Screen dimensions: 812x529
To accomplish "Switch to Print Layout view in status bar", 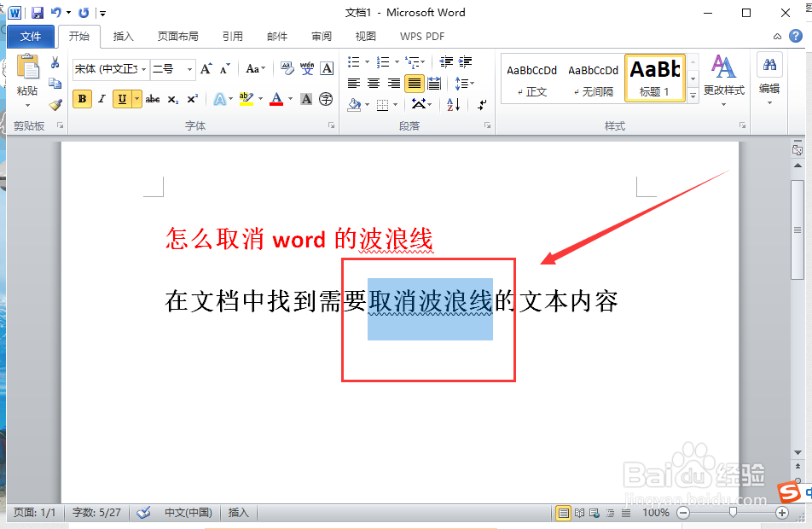I will [564, 513].
